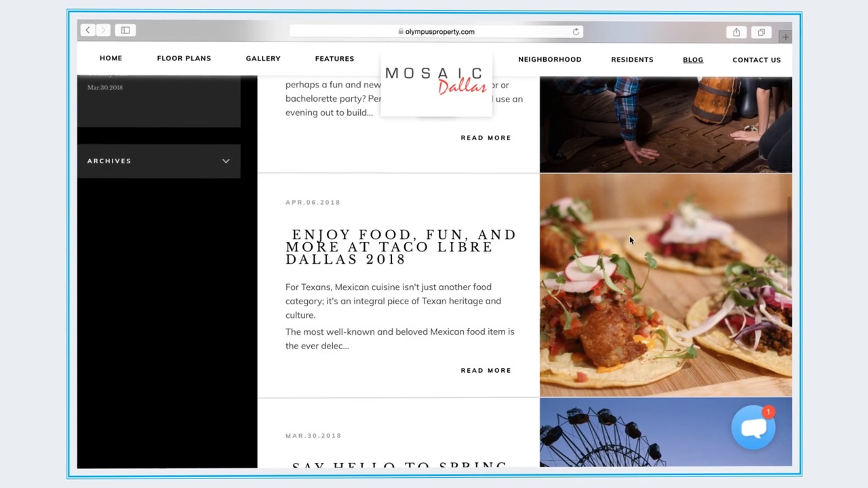The height and width of the screenshot is (488, 868).
Task: Switch to the RESIDENTS page
Action: point(632,59)
